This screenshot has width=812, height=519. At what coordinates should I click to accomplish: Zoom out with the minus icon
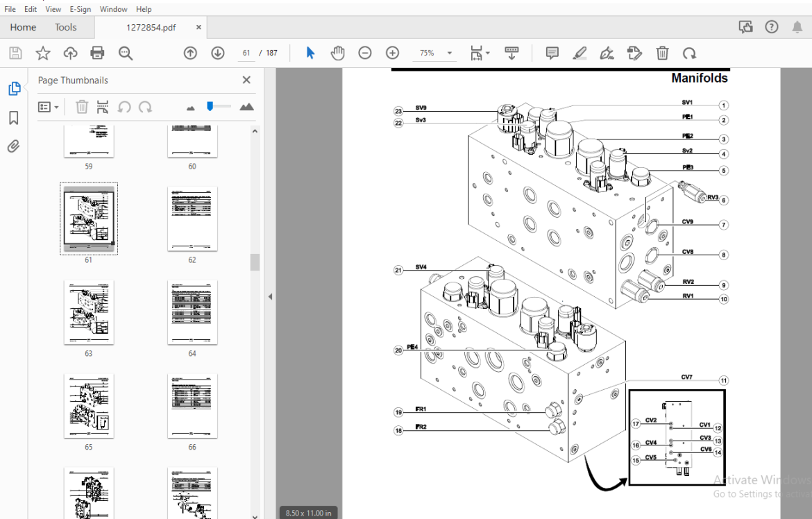click(x=365, y=53)
